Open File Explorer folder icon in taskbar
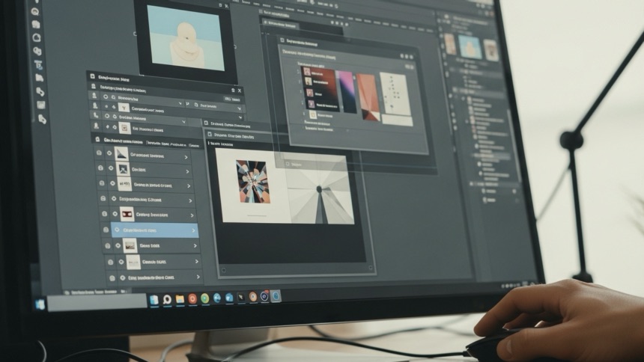 click(180, 299)
